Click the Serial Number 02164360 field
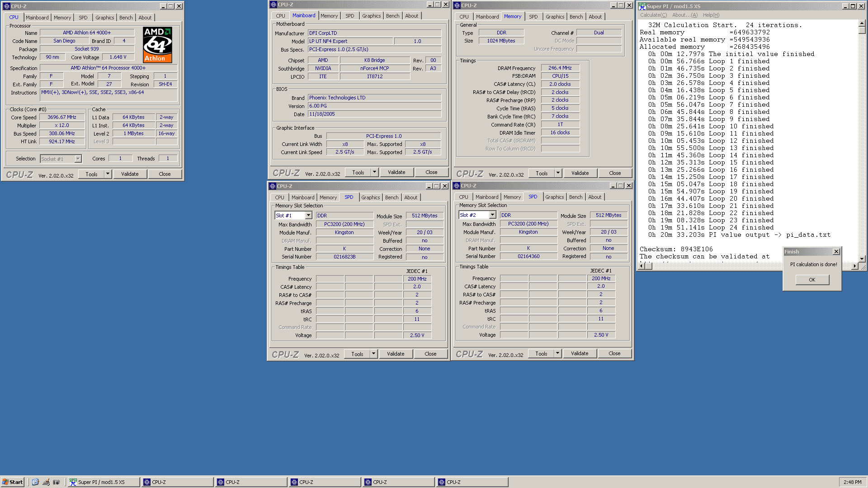This screenshot has width=868, height=488. point(528,256)
